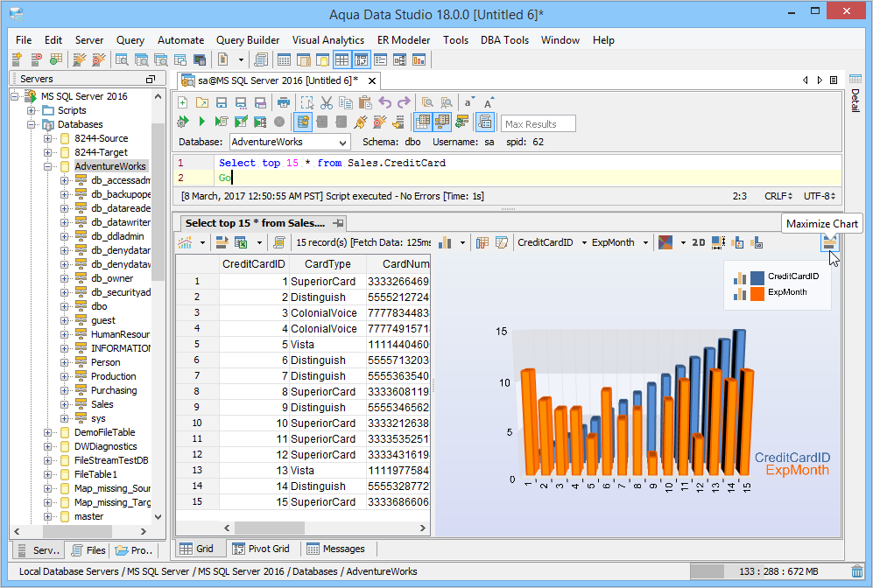
Task: Toggle ExpMonth series in chart legend
Action: [x=786, y=292]
